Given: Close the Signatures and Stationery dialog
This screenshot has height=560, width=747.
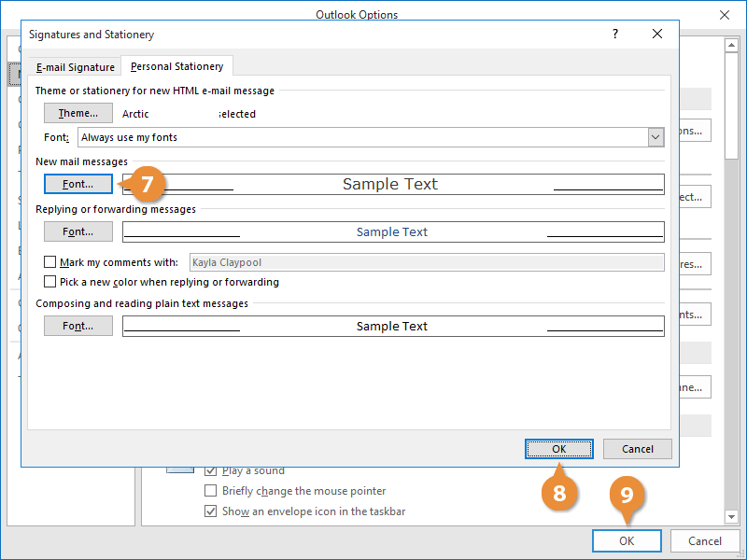Looking at the screenshot, I should point(657,35).
